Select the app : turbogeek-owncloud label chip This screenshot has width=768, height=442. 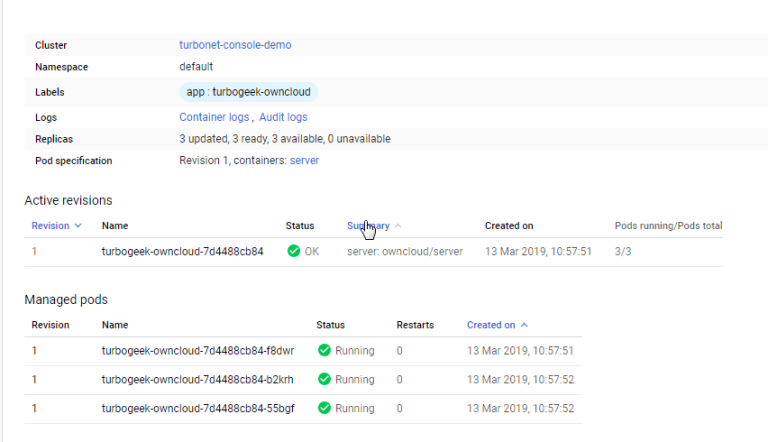tap(248, 92)
